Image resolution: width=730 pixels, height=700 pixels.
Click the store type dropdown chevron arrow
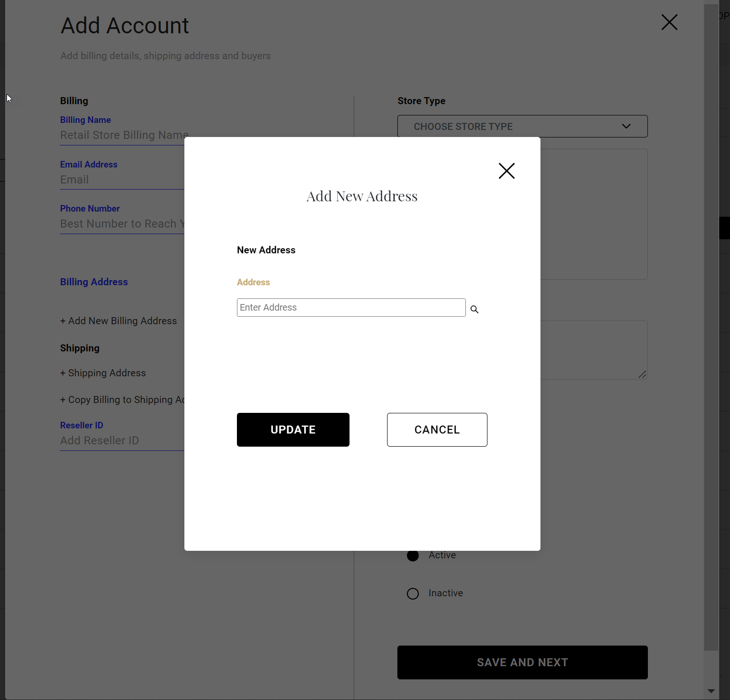pos(626,126)
